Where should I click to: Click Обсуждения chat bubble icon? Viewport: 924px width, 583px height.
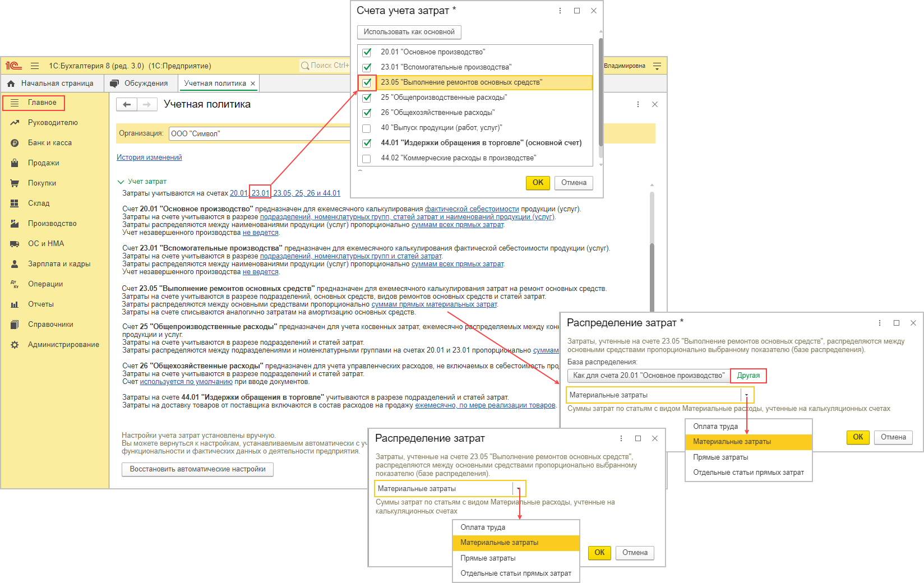point(114,84)
